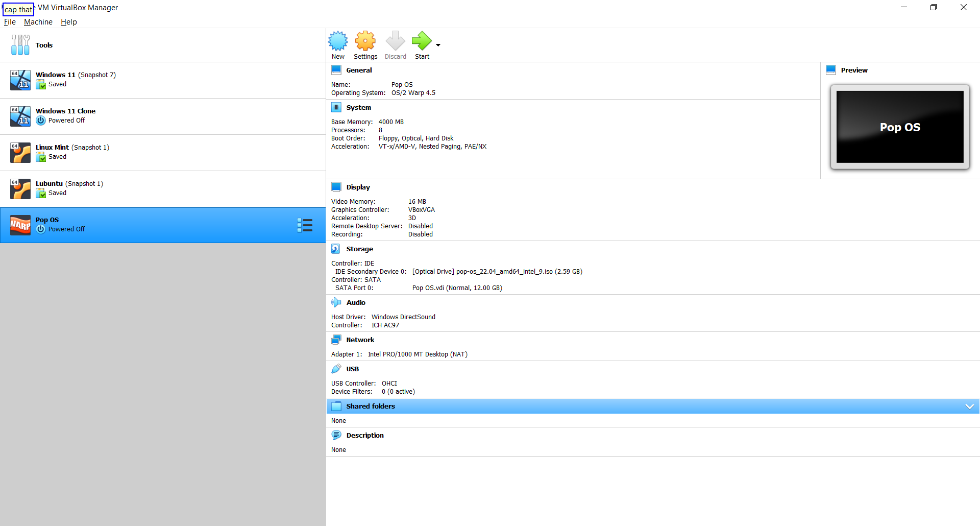Screen dimensions: 980x526
Task: Select the Lubuntu VM icon
Action: (x=20, y=189)
